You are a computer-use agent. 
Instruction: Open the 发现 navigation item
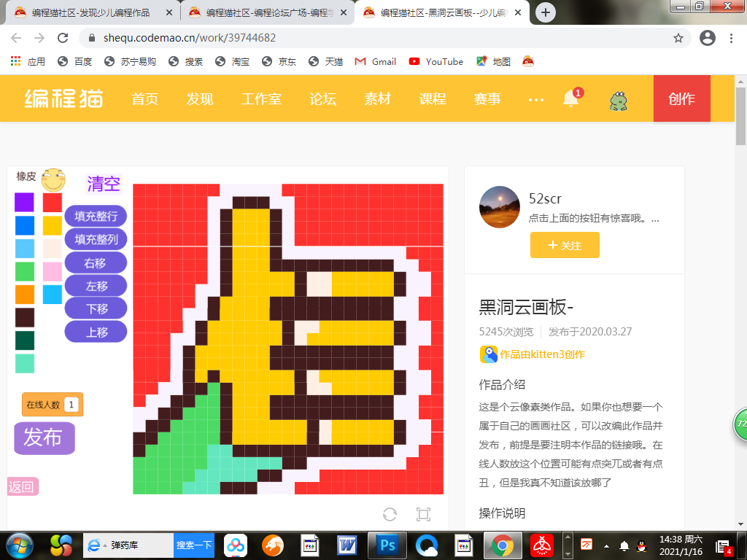coord(200,98)
